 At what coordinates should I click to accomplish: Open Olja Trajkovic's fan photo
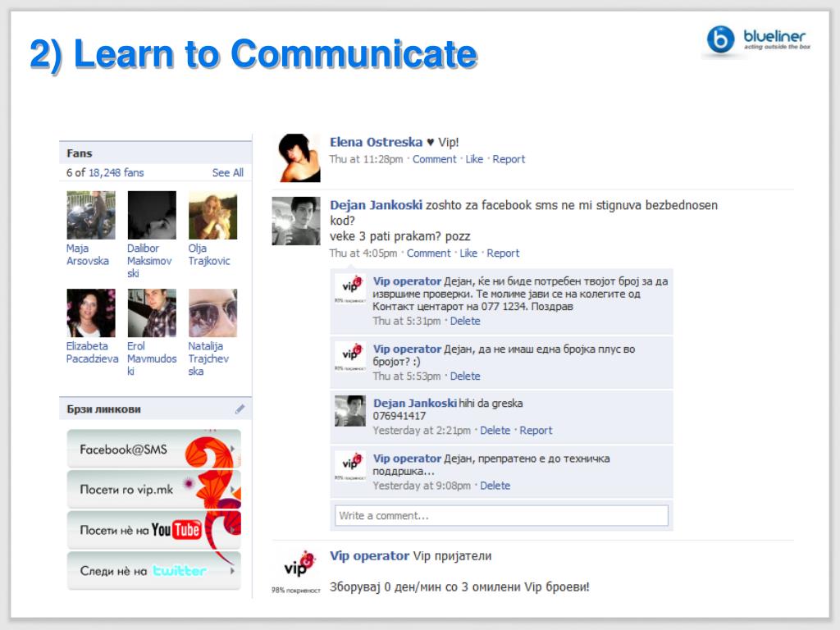click(212, 216)
